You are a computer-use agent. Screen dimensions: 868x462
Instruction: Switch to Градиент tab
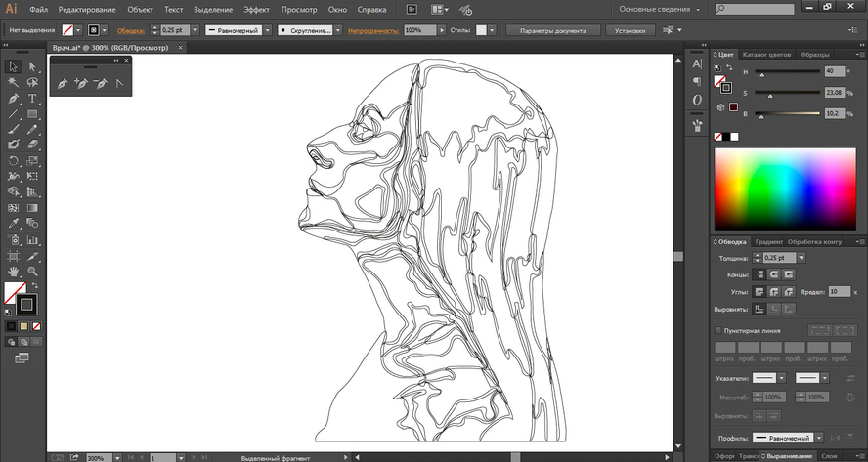(x=768, y=242)
